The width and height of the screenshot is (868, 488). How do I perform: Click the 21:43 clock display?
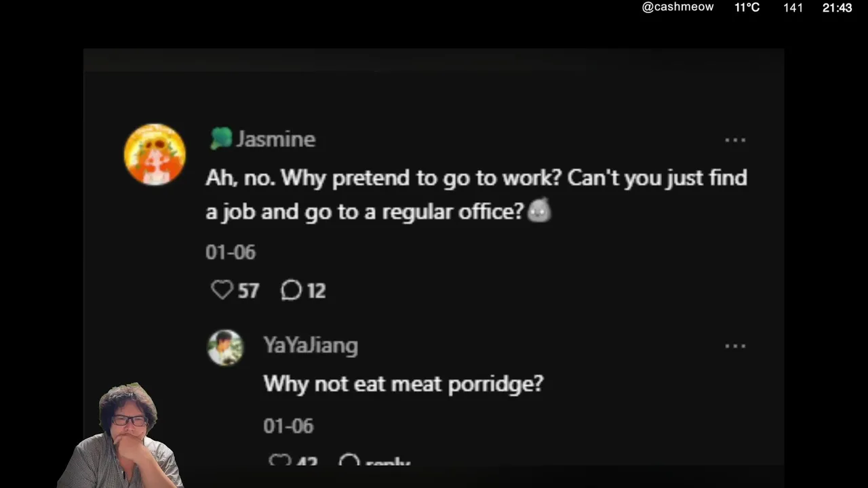pyautogui.click(x=837, y=7)
